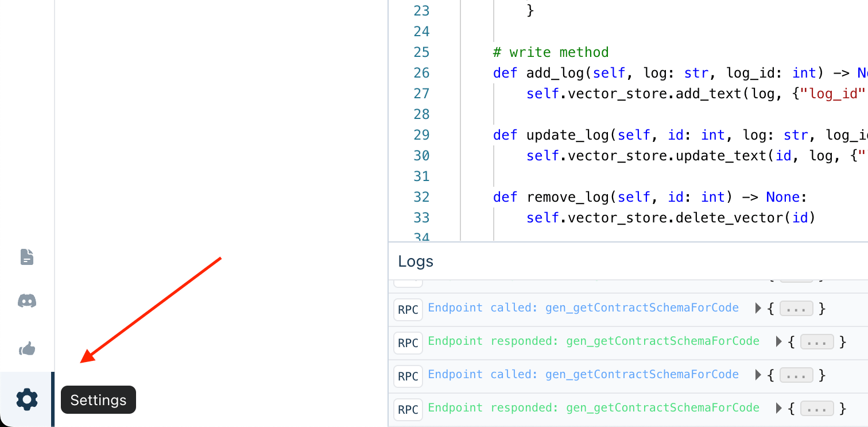Click RPC badge on bottom Endpoint responded log
Viewport: 868px width, 427px height.
point(408,409)
